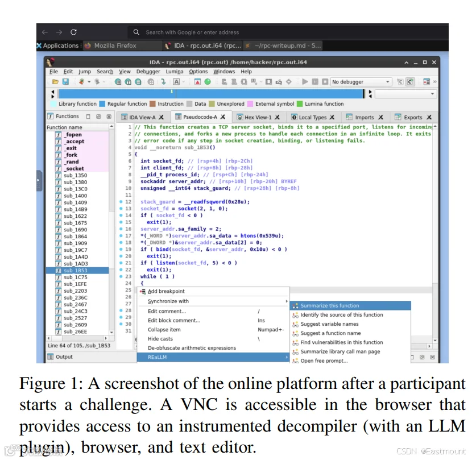Close the Functions panel

(x=109, y=117)
